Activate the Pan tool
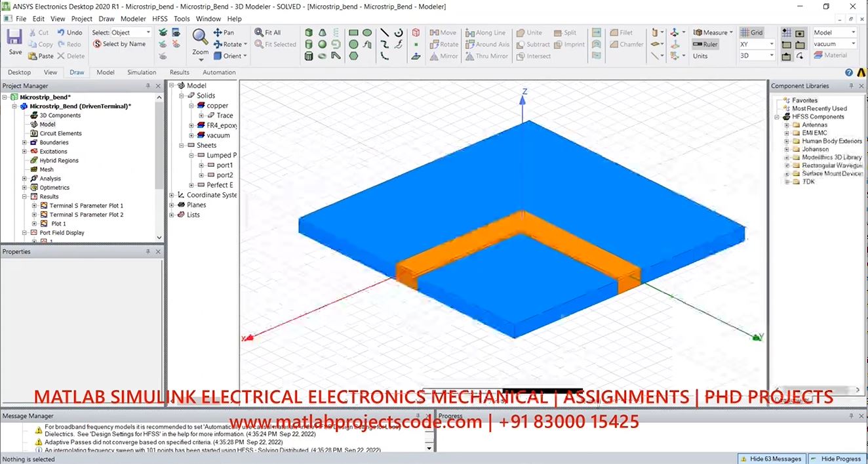Image resolution: width=868 pixels, height=464 pixels. [x=224, y=32]
